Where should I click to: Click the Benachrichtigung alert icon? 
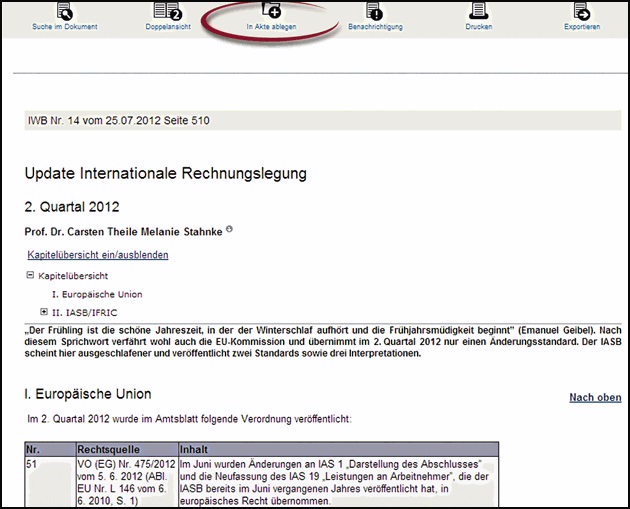tap(374, 11)
